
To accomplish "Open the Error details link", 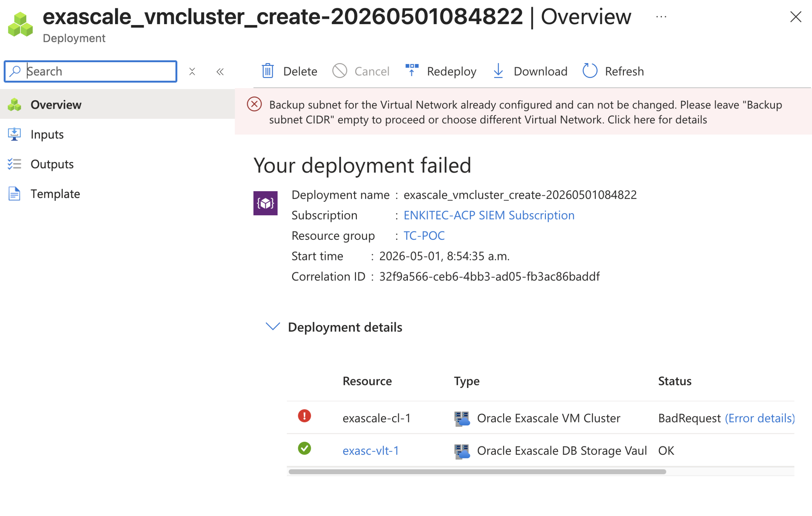I will point(760,418).
